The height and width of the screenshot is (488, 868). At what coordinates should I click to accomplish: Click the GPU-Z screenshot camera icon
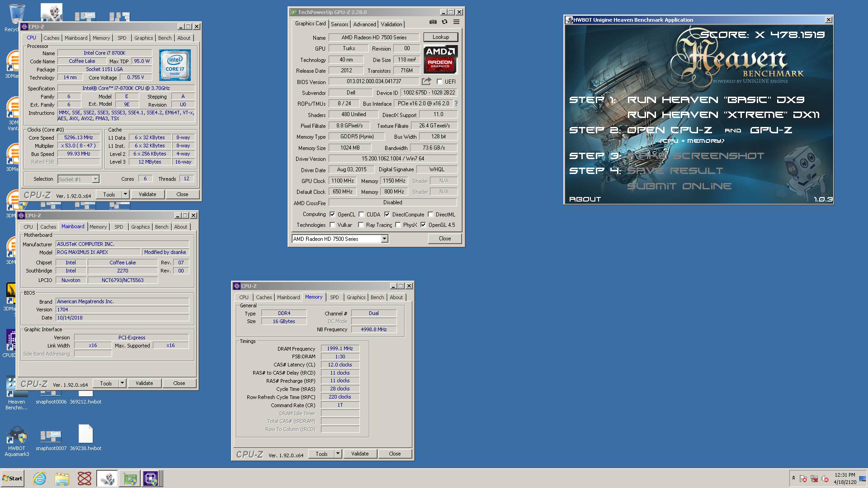click(433, 22)
